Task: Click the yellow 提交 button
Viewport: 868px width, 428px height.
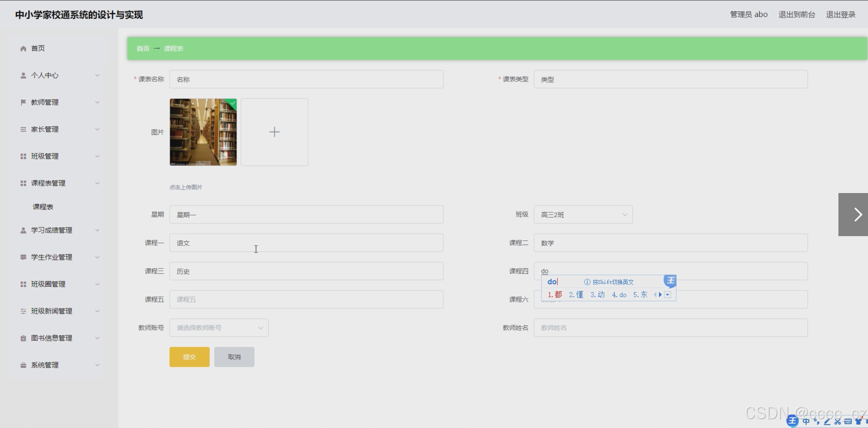Action: click(189, 357)
